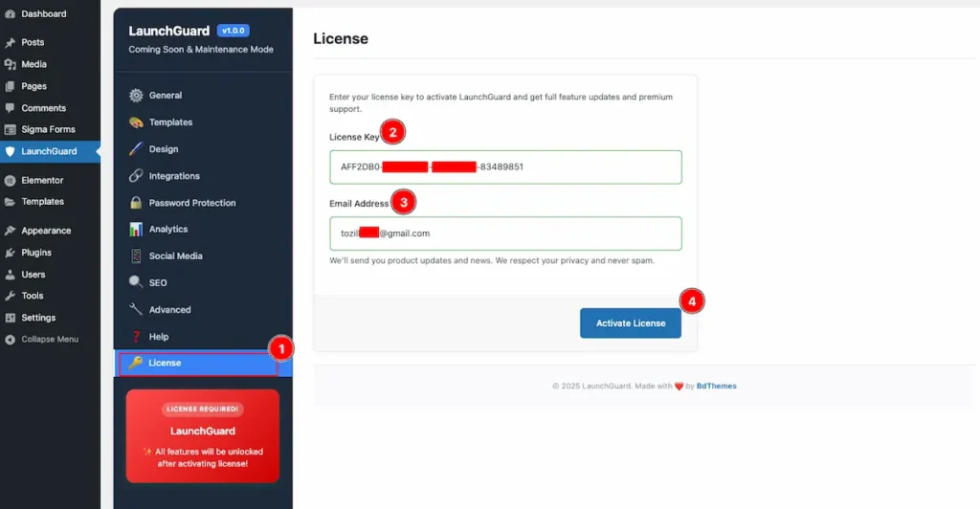Focus the License Key input field
The height and width of the screenshot is (509, 980).
505,166
